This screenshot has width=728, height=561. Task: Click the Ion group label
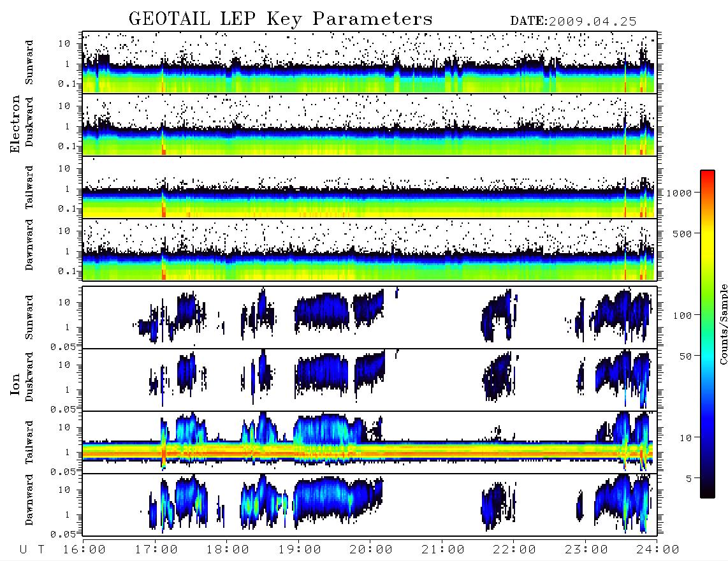click(15, 384)
